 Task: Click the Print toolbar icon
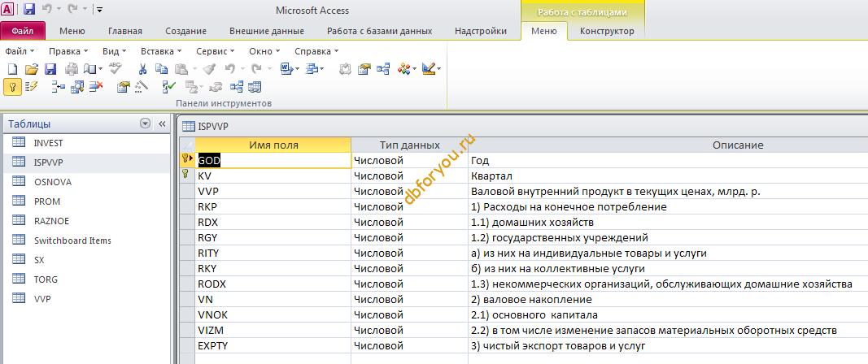point(72,69)
